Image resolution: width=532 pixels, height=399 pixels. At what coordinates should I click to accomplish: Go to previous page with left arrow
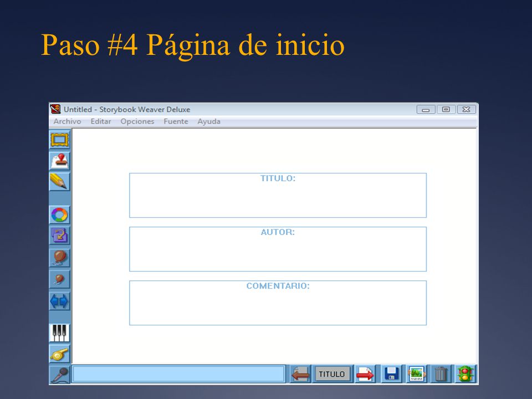point(300,374)
